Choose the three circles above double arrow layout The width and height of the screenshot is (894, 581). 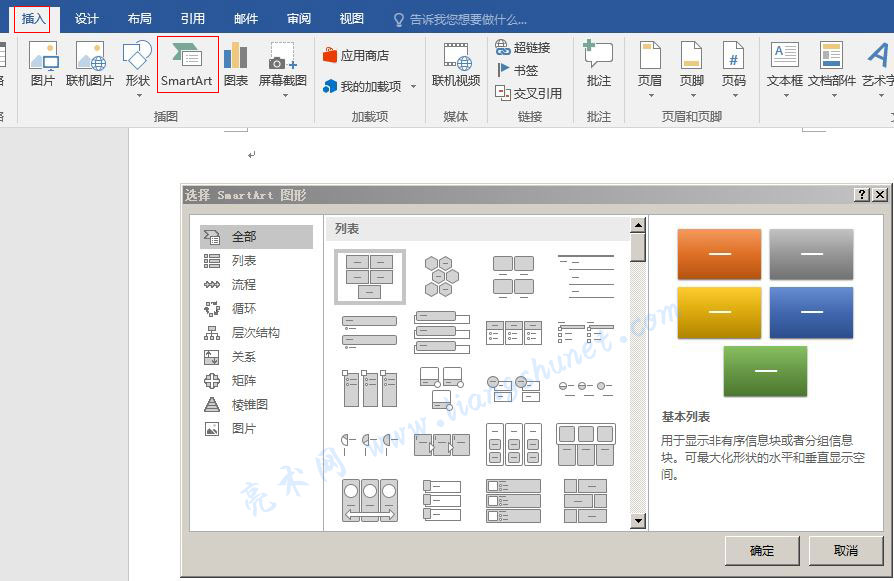[369, 500]
